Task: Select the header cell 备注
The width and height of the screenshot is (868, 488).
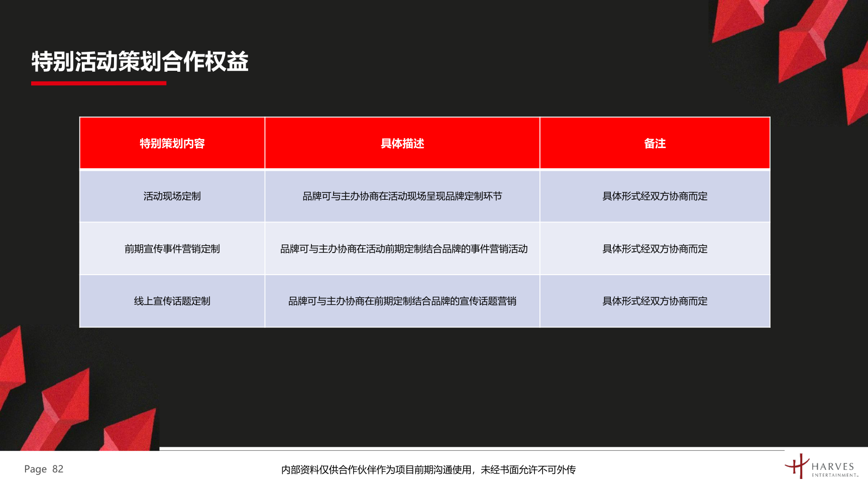Action: (x=655, y=144)
